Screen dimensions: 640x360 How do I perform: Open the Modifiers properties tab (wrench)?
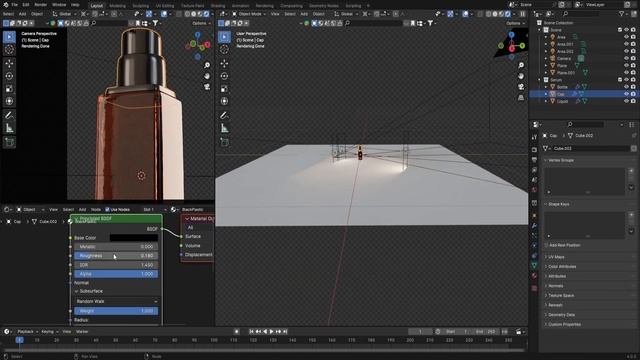(534, 226)
